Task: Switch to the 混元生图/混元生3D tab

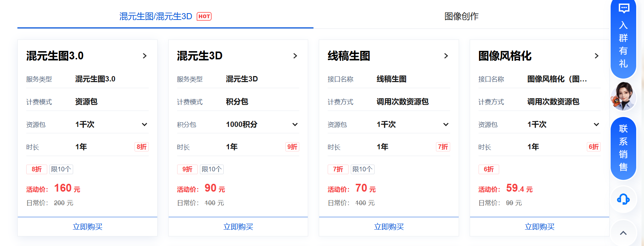Action: coord(165,16)
